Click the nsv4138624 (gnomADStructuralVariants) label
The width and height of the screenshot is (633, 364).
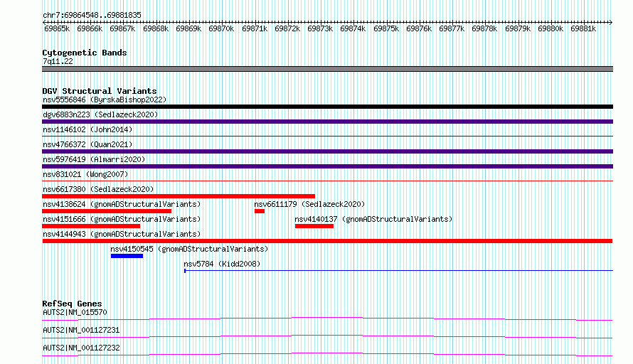pos(122,204)
